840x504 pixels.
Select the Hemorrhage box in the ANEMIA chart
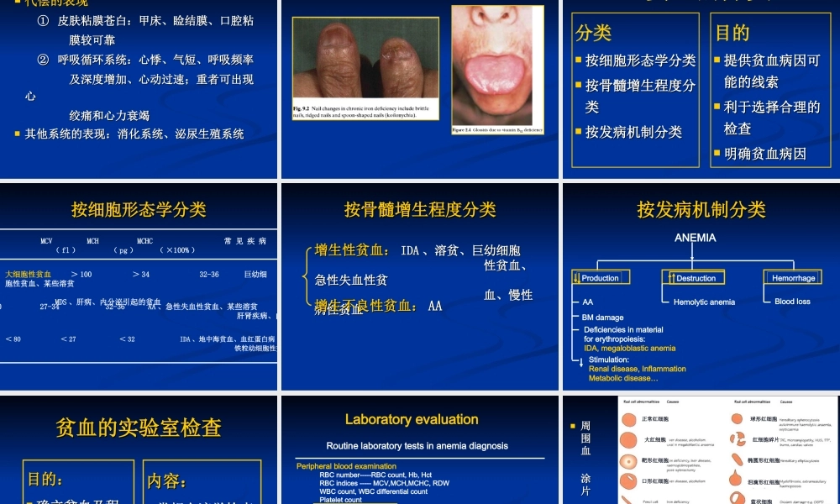coord(793,277)
